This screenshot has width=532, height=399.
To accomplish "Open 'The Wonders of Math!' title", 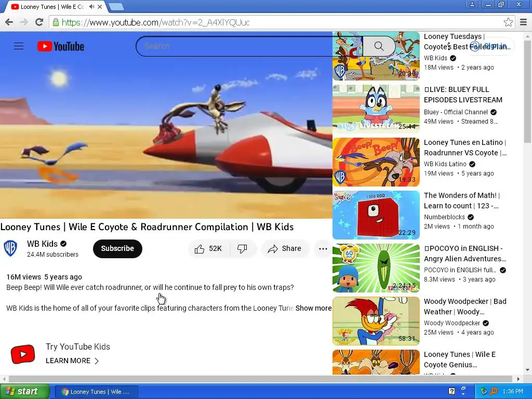I will [461, 201].
